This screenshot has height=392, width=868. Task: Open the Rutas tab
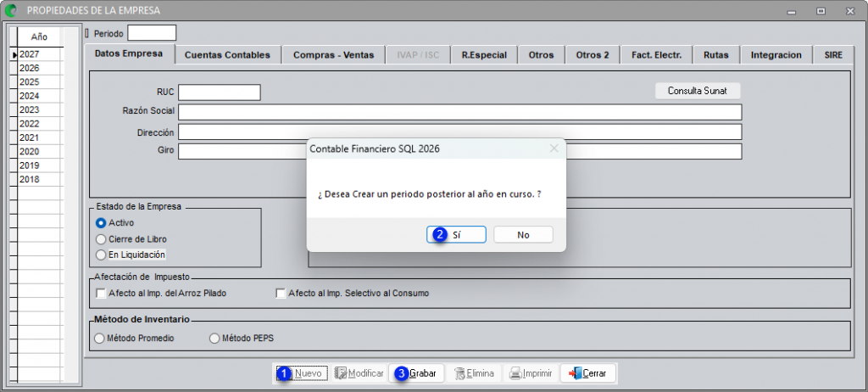coord(716,55)
